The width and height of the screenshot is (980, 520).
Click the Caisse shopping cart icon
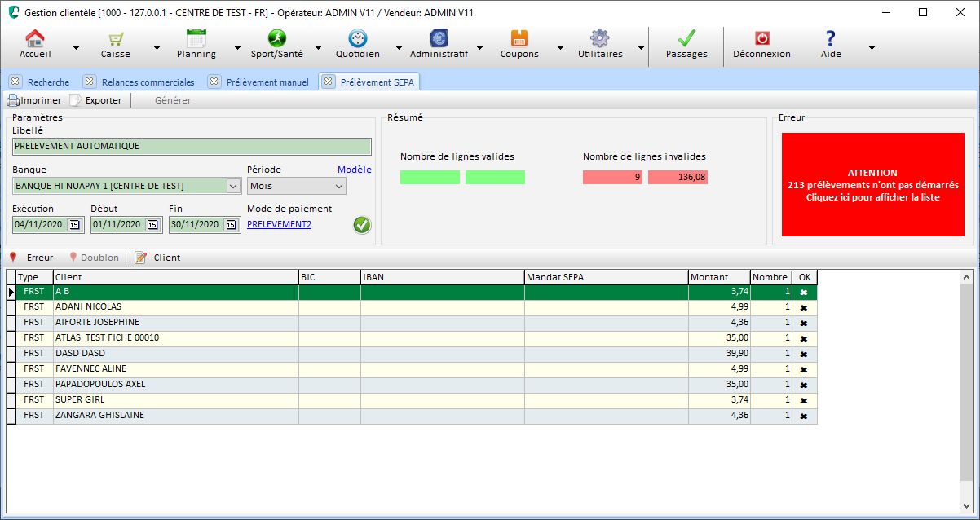[115, 39]
